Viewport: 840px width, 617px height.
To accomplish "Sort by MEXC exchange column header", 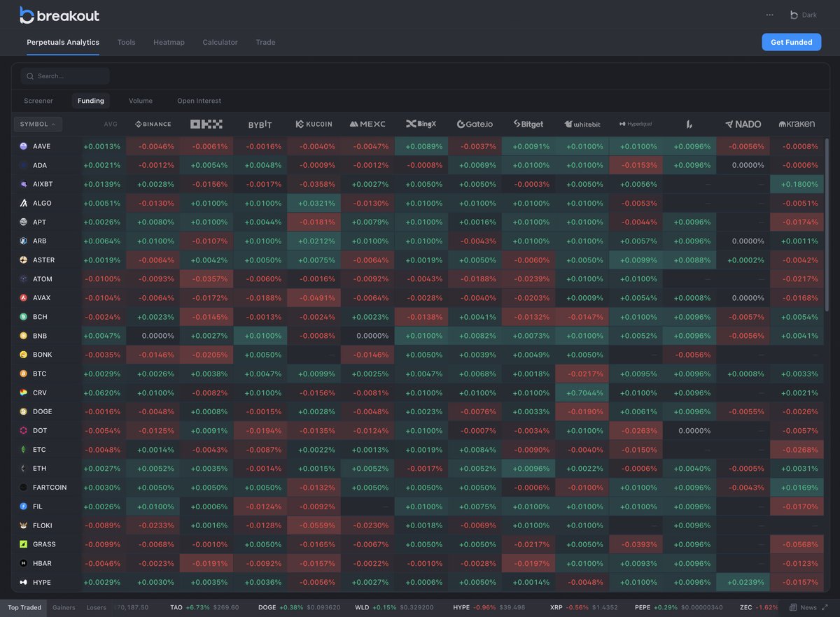I will tap(367, 124).
